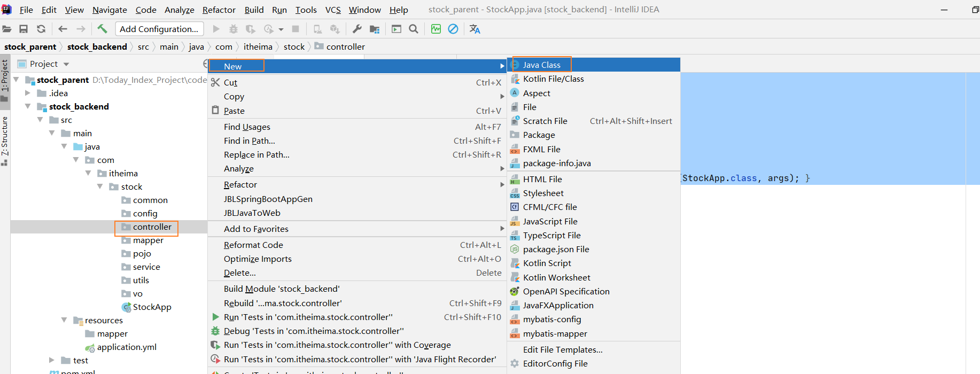Viewport: 980px width, 374px height.
Task: Choose Paste from the context menu
Action: tap(357, 111)
